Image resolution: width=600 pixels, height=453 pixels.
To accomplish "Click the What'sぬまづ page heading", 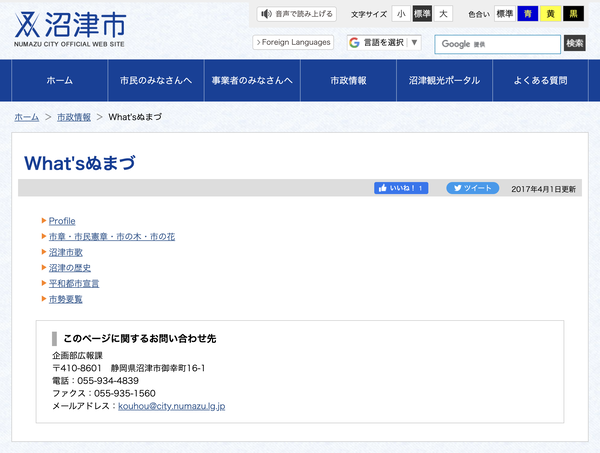I will tap(80, 163).
